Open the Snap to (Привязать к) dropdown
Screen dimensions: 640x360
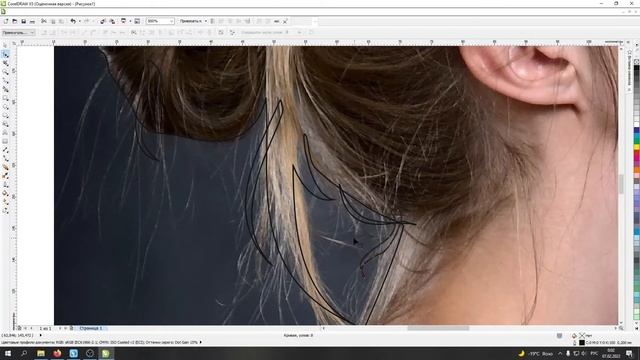(193, 21)
